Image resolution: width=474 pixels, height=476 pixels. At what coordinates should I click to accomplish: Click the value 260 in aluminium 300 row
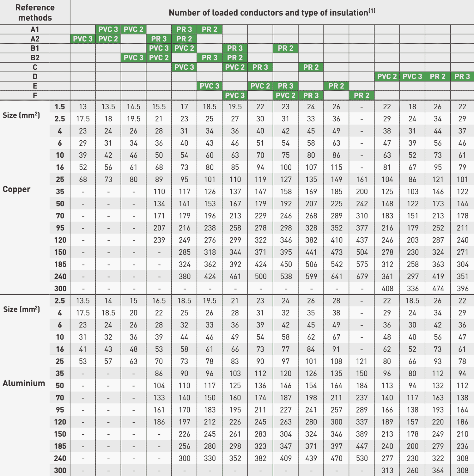413,470
